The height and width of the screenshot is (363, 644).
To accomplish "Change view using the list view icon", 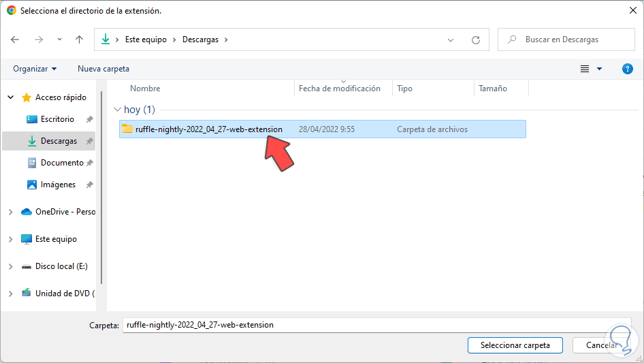I will [585, 69].
